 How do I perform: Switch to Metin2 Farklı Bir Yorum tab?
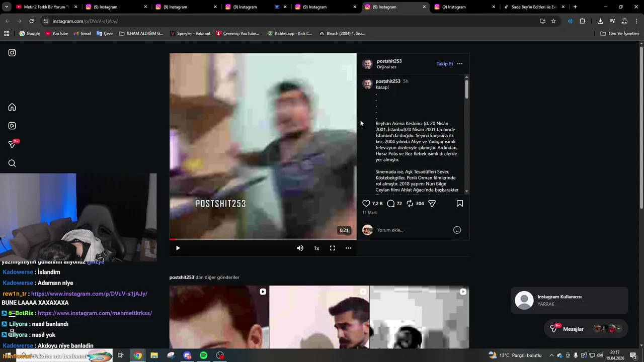46,7
